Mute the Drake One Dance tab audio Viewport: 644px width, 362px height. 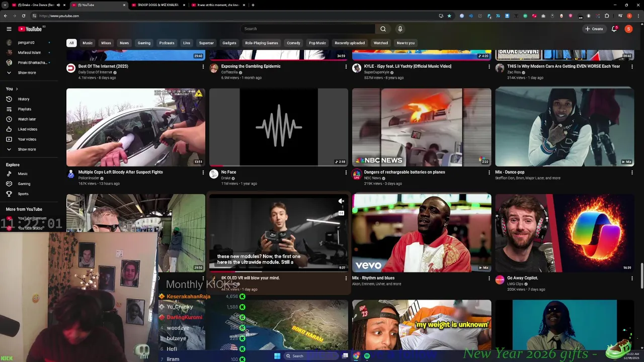coord(58,5)
